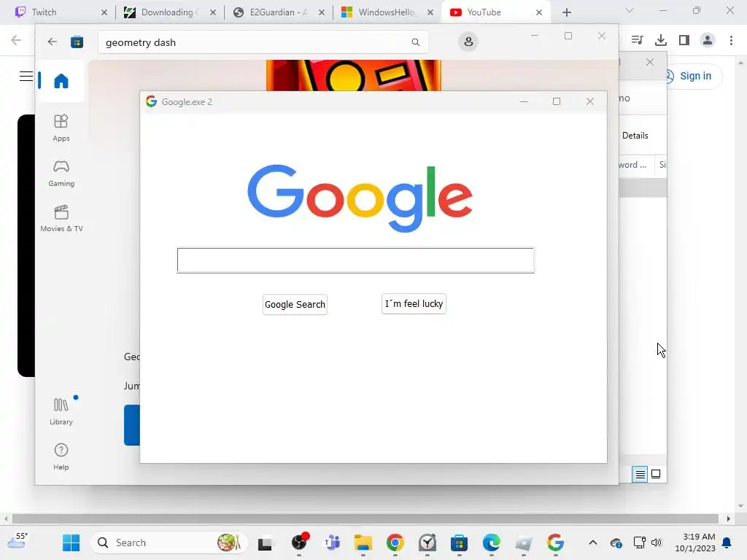
Task: Open Movies & TV in Microsoft Store
Action: point(61,219)
